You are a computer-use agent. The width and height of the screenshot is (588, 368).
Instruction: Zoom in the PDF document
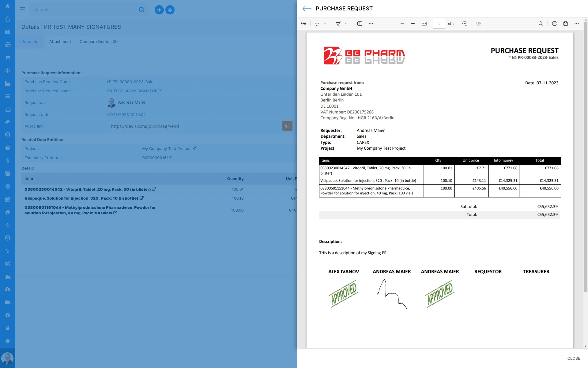413,24
